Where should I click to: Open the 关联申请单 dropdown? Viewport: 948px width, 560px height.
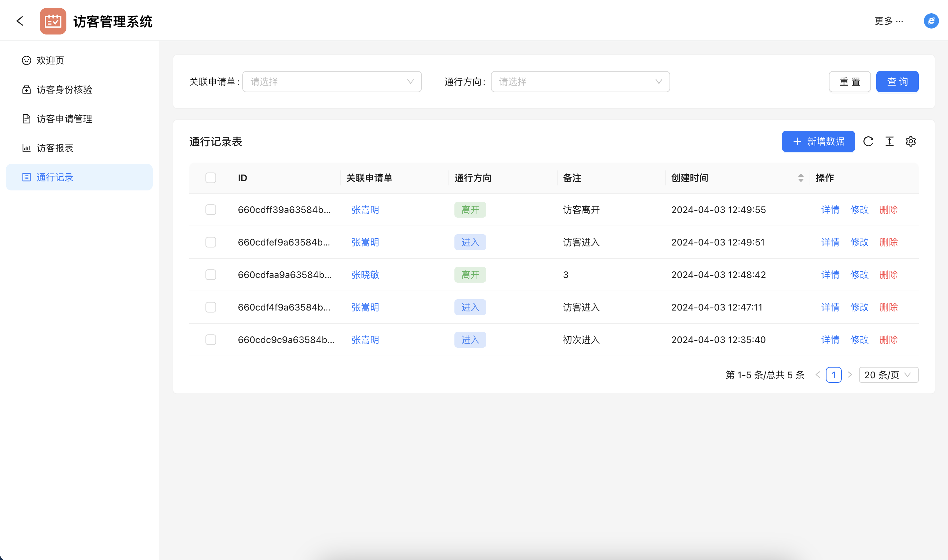click(x=332, y=82)
